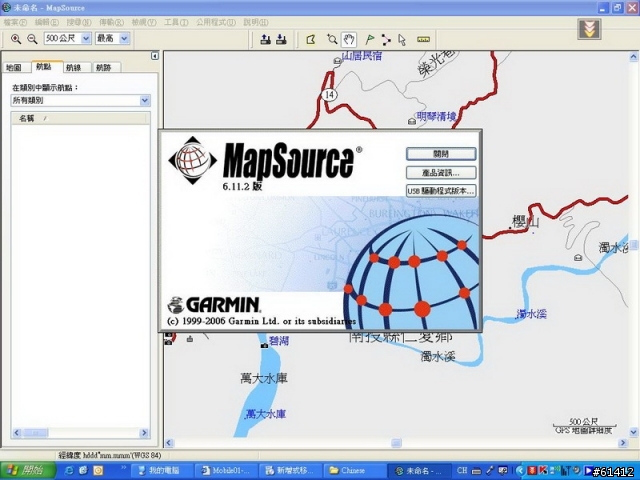Click the 櫻山 label on map
The width and height of the screenshot is (640, 480).
(x=526, y=222)
